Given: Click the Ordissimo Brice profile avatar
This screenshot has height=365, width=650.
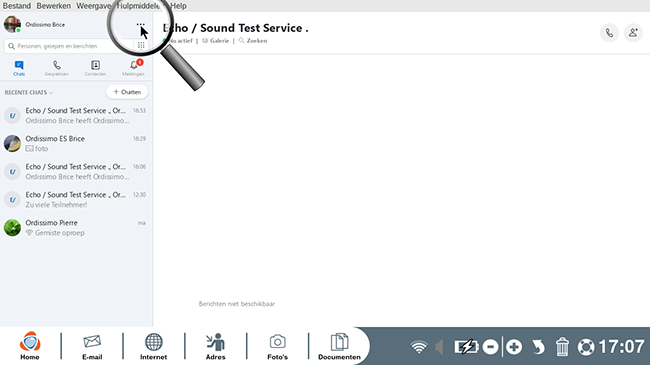Looking at the screenshot, I should (12, 24).
